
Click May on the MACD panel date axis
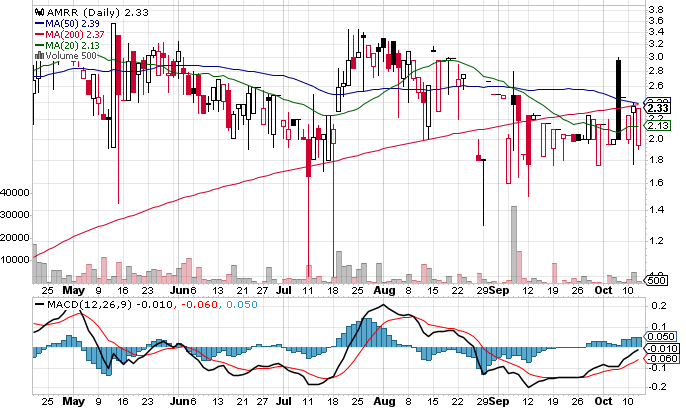pyautogui.click(x=74, y=401)
